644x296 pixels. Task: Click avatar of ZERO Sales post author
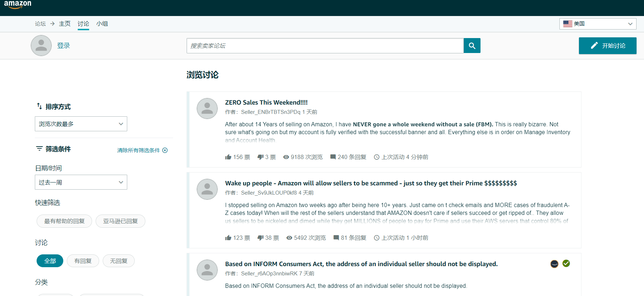coord(207,109)
